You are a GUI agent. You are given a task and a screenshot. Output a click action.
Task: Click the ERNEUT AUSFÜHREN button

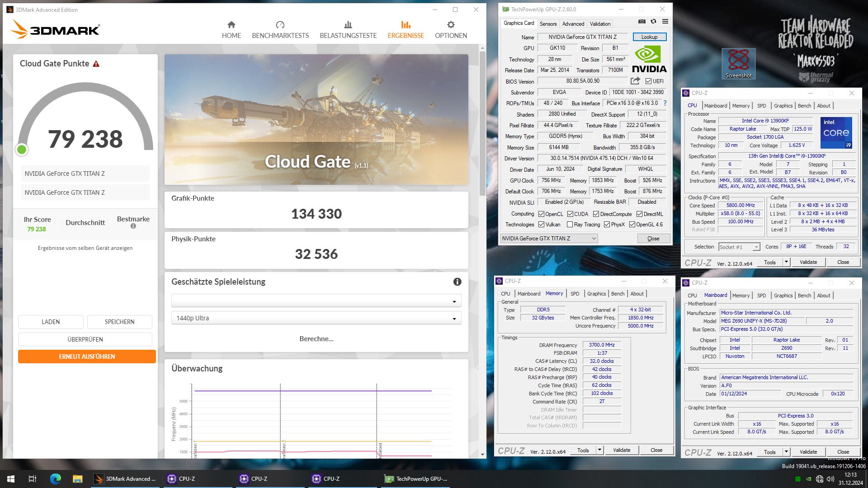coord(87,357)
